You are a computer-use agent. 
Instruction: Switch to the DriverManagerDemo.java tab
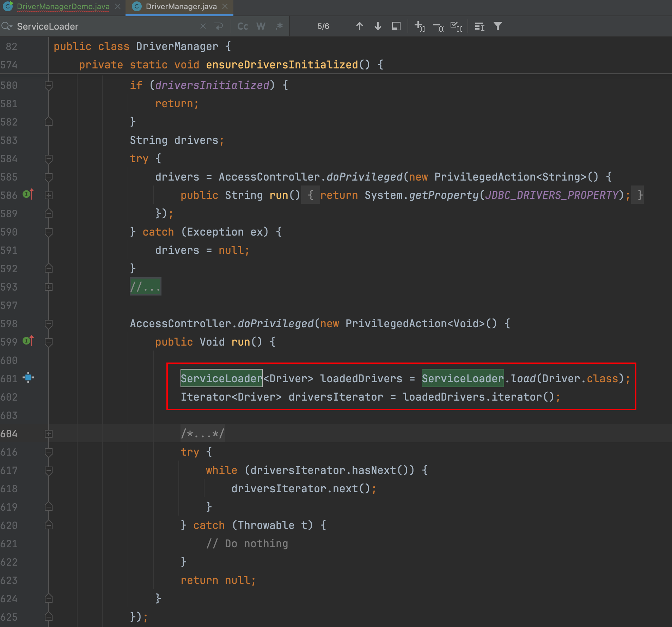pos(63,7)
